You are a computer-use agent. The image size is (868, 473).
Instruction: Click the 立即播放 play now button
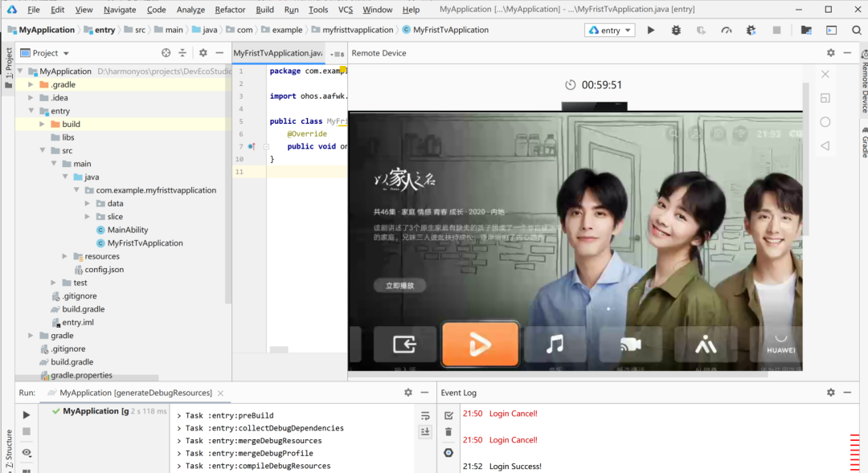[399, 286]
